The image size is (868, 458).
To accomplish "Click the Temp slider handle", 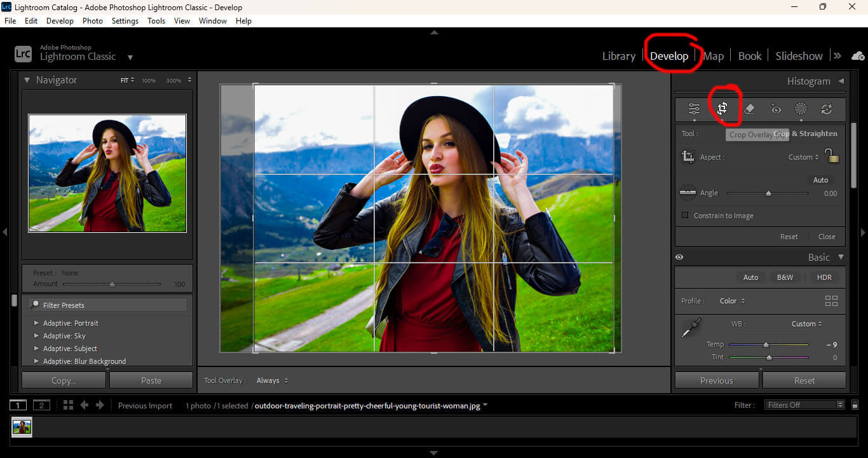I will [766, 345].
